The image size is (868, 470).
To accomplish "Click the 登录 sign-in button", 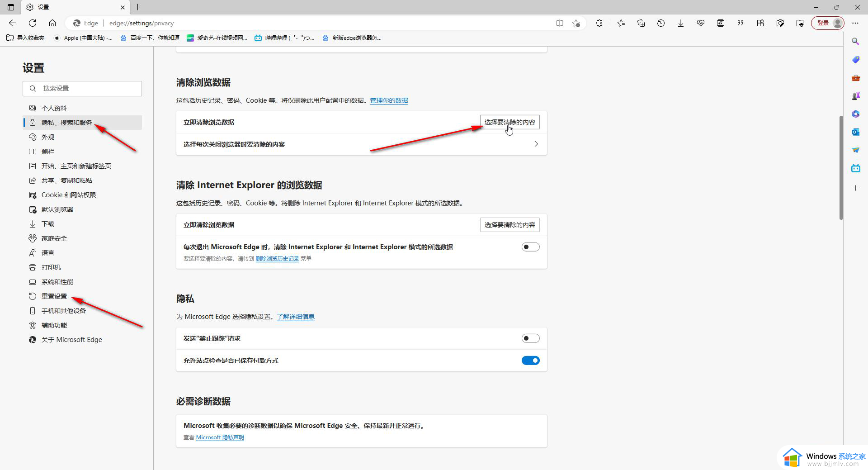I will pyautogui.click(x=828, y=23).
